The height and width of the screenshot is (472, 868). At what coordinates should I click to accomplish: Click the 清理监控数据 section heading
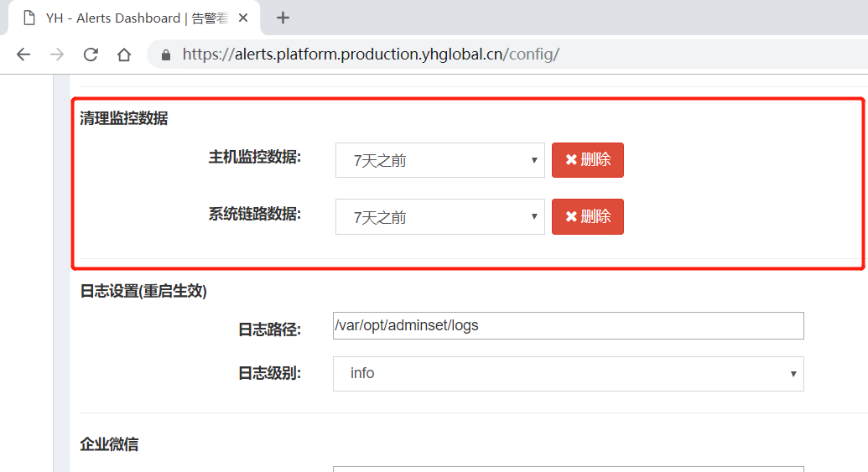[x=124, y=118]
